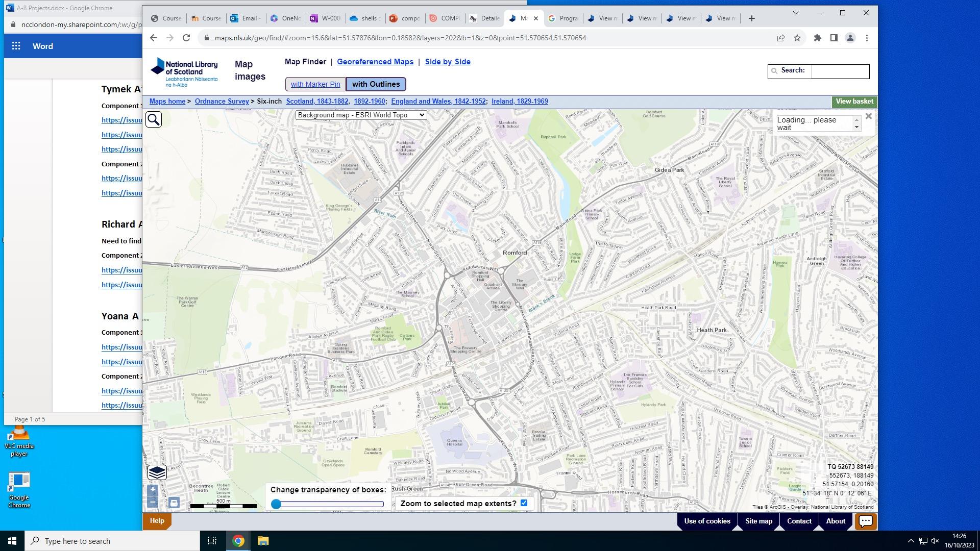Open the Side by Side viewer tab
This screenshot has height=551, width=980.
(x=447, y=62)
